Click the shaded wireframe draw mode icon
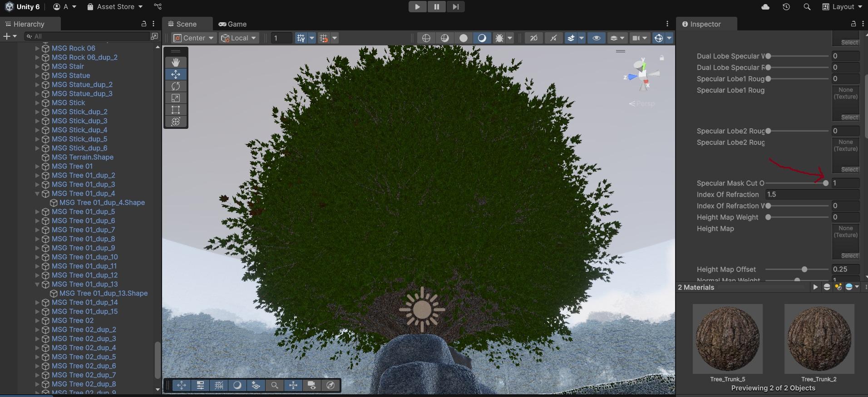 click(444, 38)
